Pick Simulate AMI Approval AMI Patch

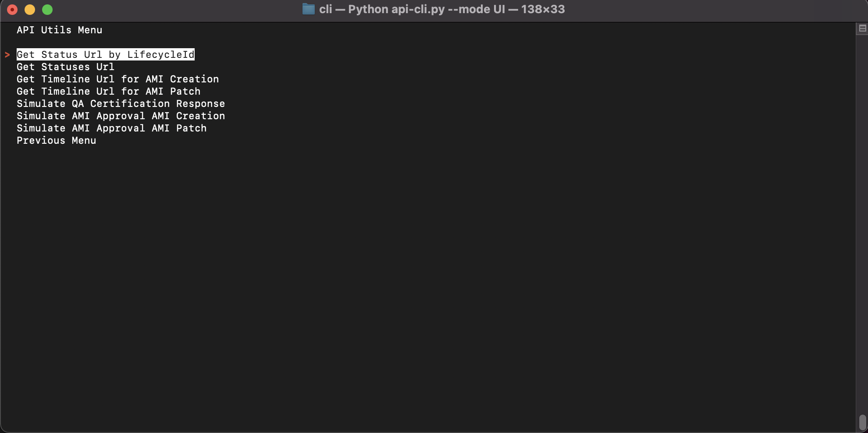tap(111, 128)
